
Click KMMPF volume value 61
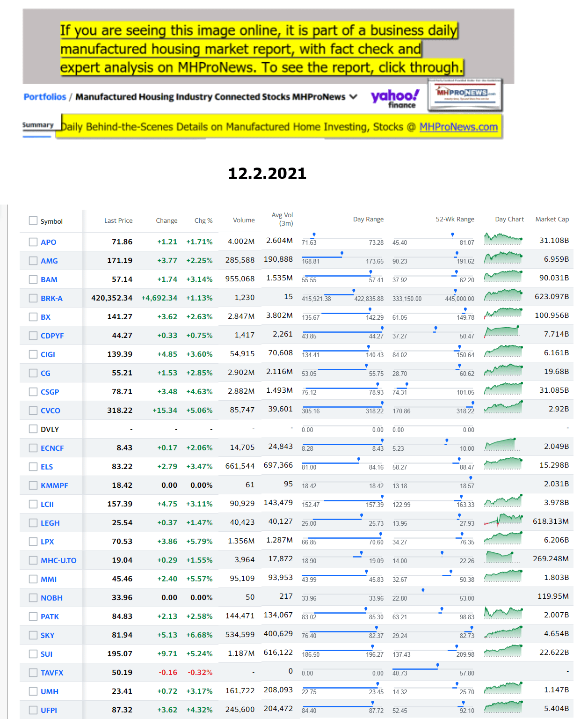pyautogui.click(x=250, y=485)
